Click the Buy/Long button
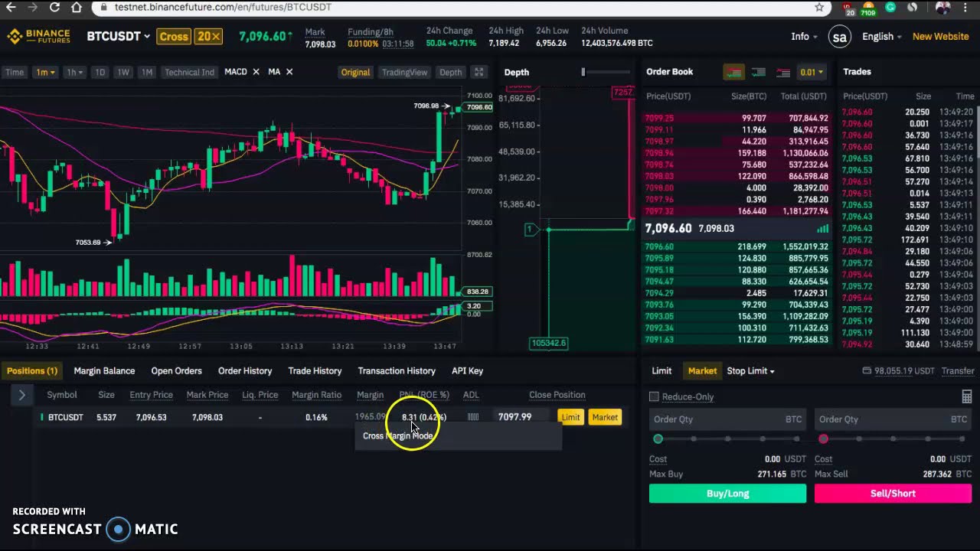 coord(727,494)
